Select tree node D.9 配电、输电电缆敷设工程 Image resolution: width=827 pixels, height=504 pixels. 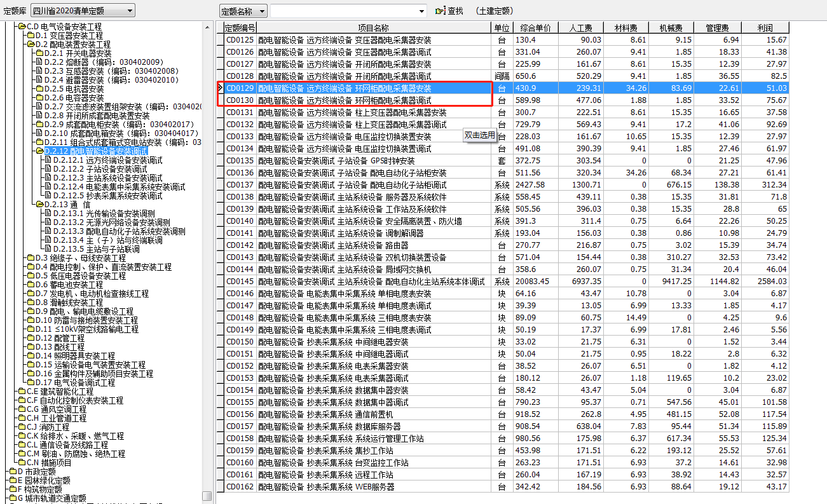coord(85,311)
